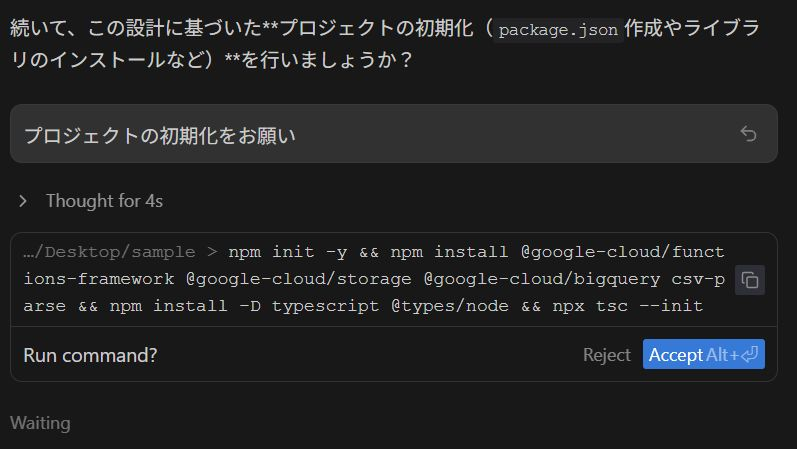Image resolution: width=797 pixels, height=449 pixels.
Task: Click the "Thought for 4s" label
Action: (x=104, y=201)
